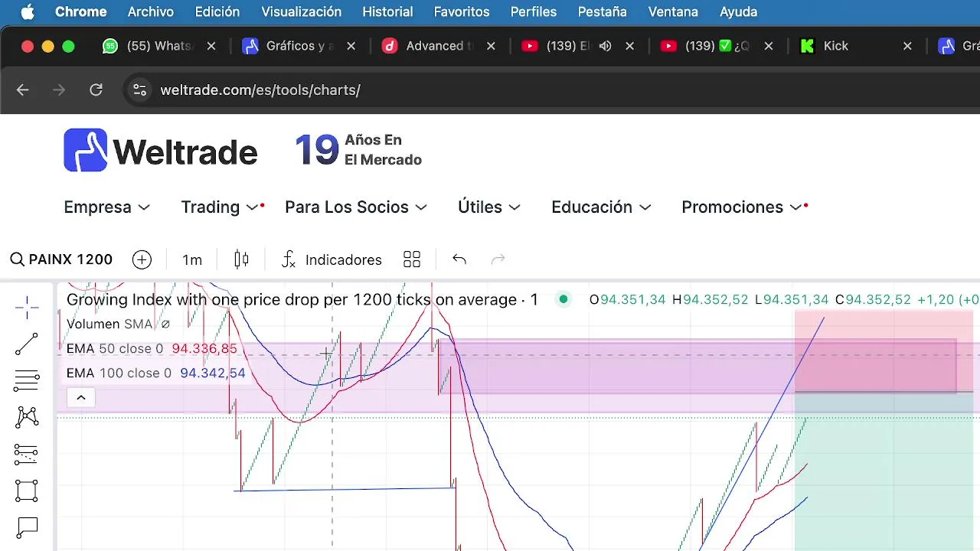Screen dimensions: 980x551
Task: Open the Pestaña menu
Action: (603, 11)
